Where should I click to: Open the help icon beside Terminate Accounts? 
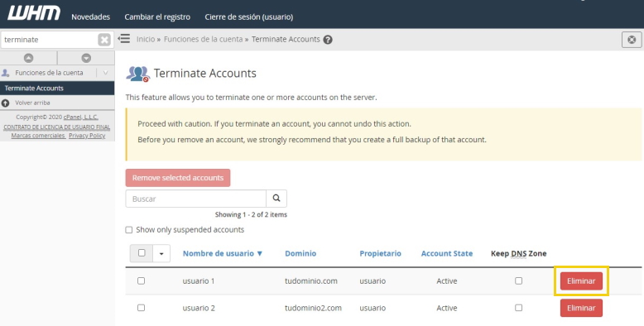point(328,40)
